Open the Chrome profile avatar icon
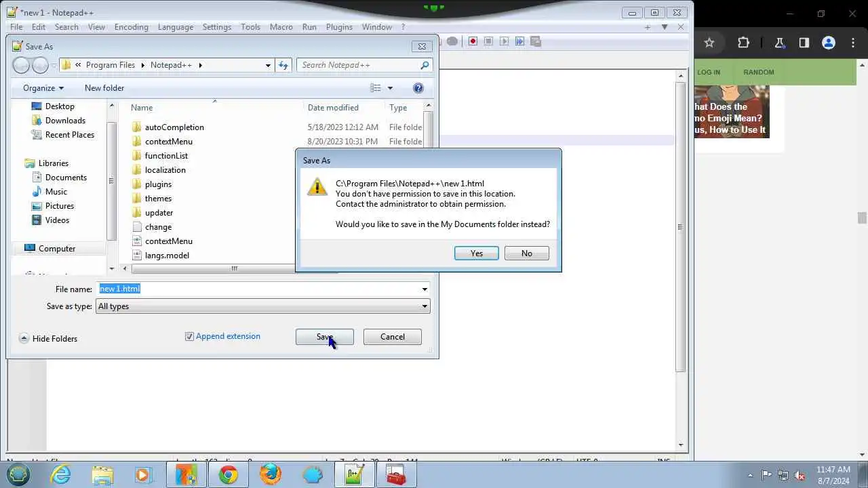The width and height of the screenshot is (868, 488). [x=829, y=43]
